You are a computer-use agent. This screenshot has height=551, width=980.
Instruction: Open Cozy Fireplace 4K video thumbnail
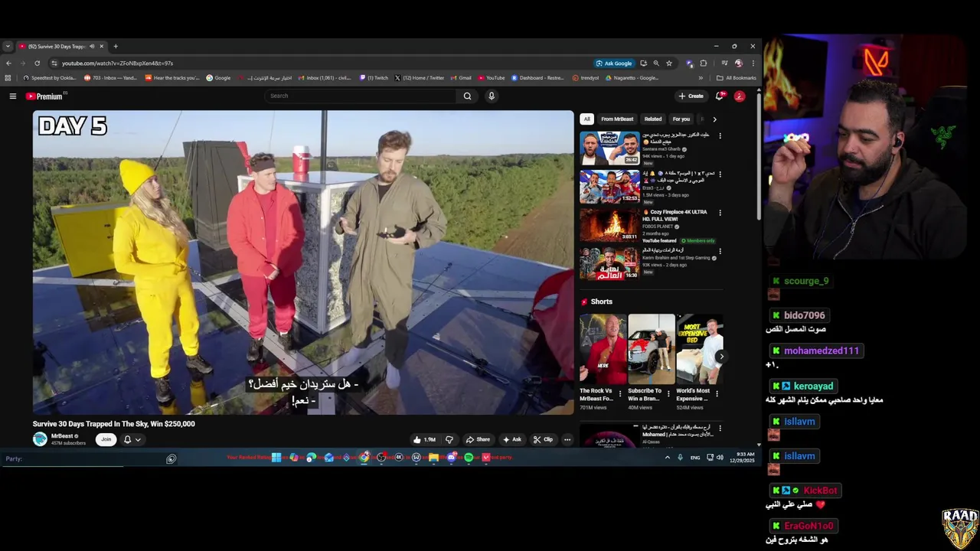[x=609, y=225]
